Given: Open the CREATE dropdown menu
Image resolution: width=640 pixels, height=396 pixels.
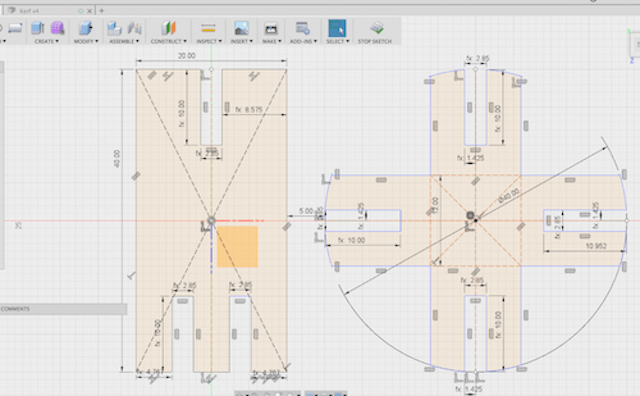Looking at the screenshot, I should 47,41.
